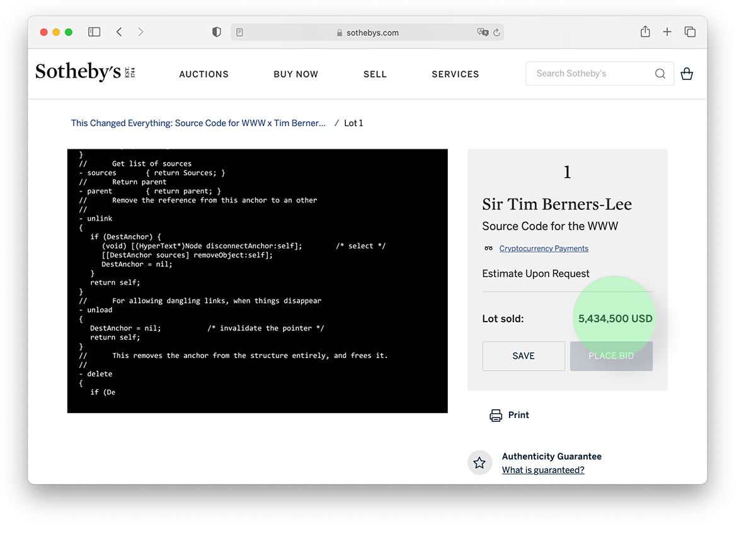Click Estimate Upon Request text
Viewport: 756px width, 551px height.
(535, 274)
